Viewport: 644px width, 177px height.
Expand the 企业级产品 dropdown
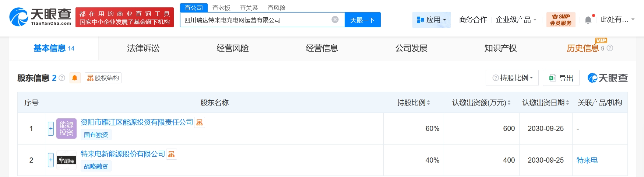(516, 20)
